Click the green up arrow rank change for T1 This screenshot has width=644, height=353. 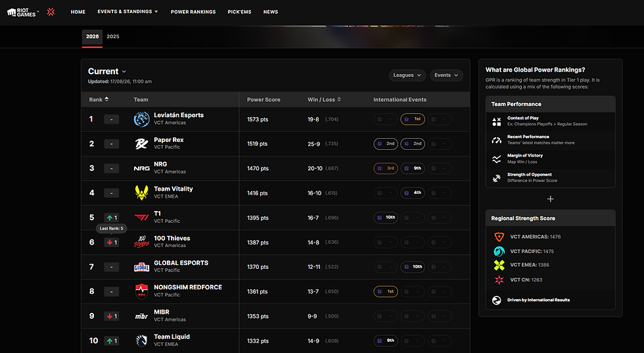pos(110,218)
